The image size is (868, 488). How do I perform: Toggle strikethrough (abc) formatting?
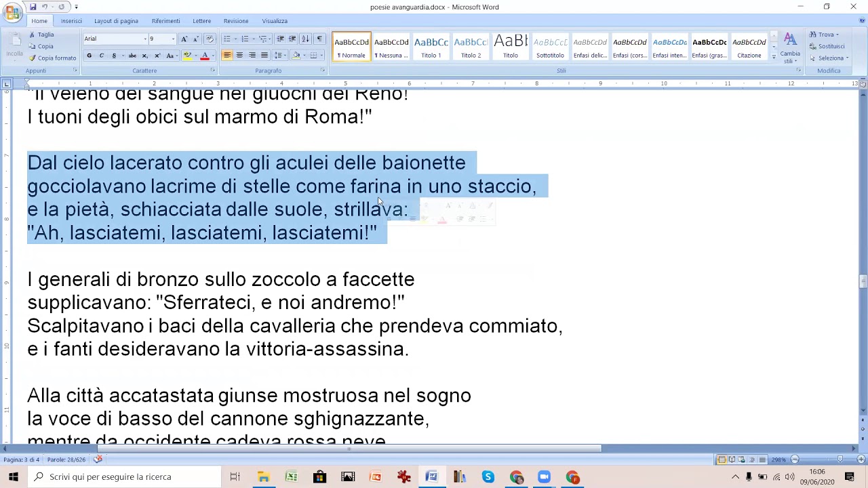(132, 56)
